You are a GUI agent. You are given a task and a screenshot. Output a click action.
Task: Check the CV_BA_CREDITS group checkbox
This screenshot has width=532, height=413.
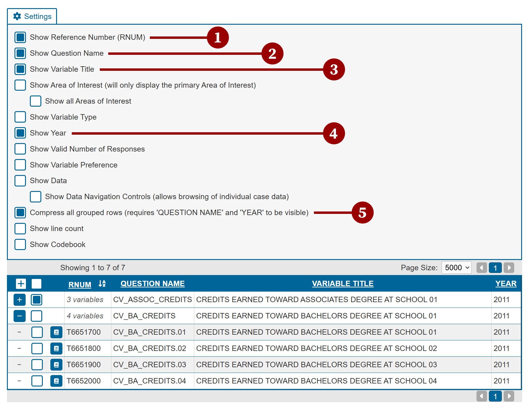(36, 316)
